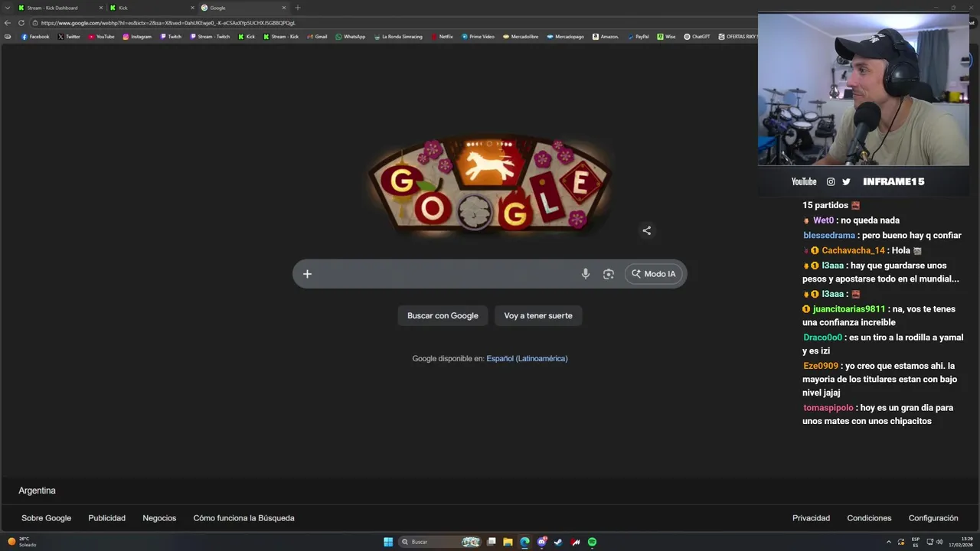The height and width of the screenshot is (551, 980).
Task: Click username tomaspipolo in chat overlay
Action: coord(828,408)
